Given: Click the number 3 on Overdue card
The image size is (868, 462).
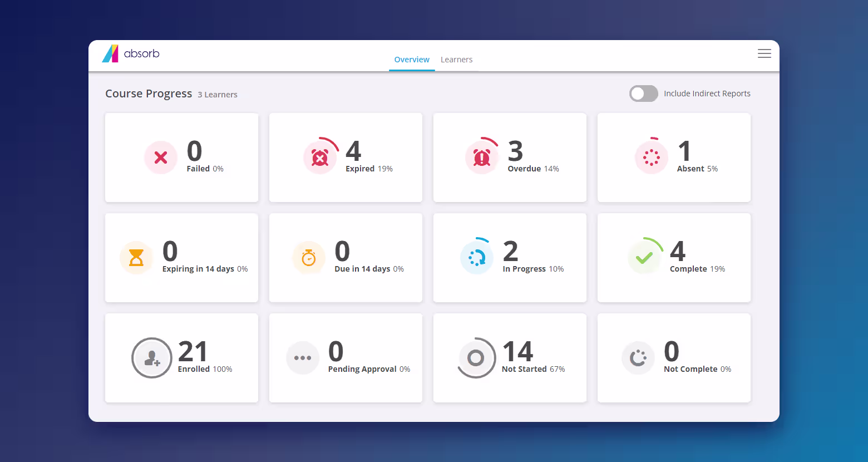Looking at the screenshot, I should 516,151.
